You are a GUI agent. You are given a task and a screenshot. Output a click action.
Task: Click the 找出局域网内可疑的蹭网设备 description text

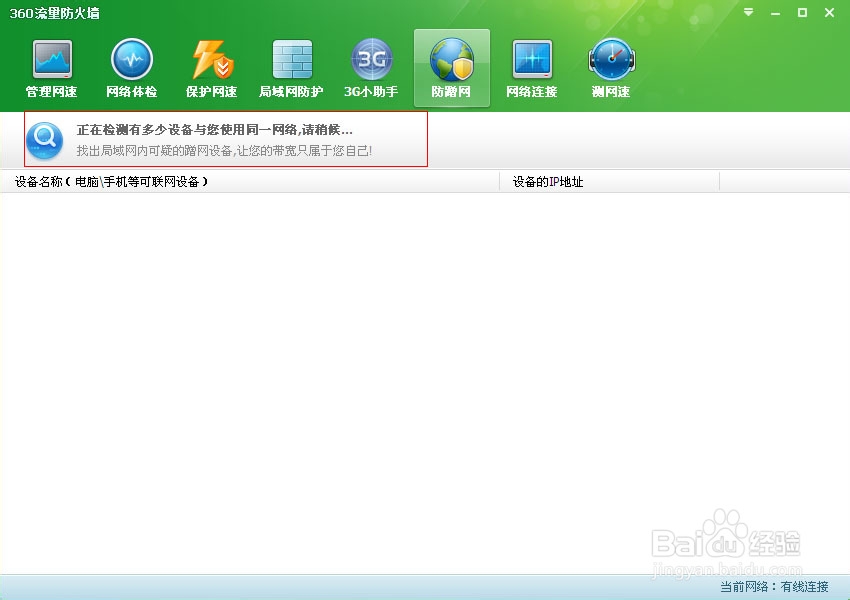[x=224, y=151]
